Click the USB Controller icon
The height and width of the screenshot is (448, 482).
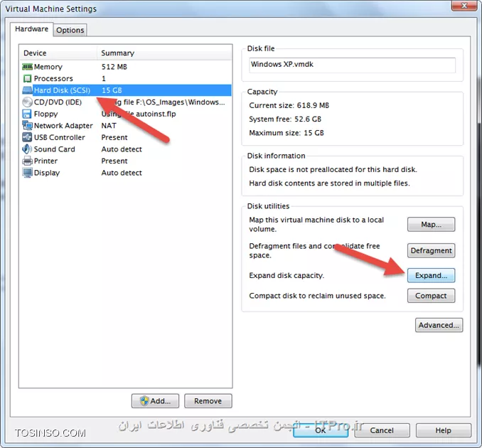[27, 137]
